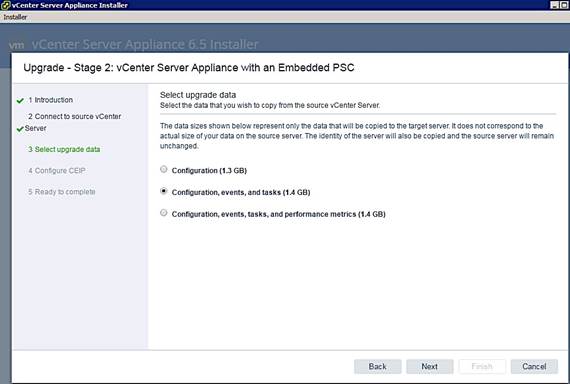This screenshot has height=384, width=570.
Task: Click the green checkmark beside Introduction step
Action: [x=20, y=101]
